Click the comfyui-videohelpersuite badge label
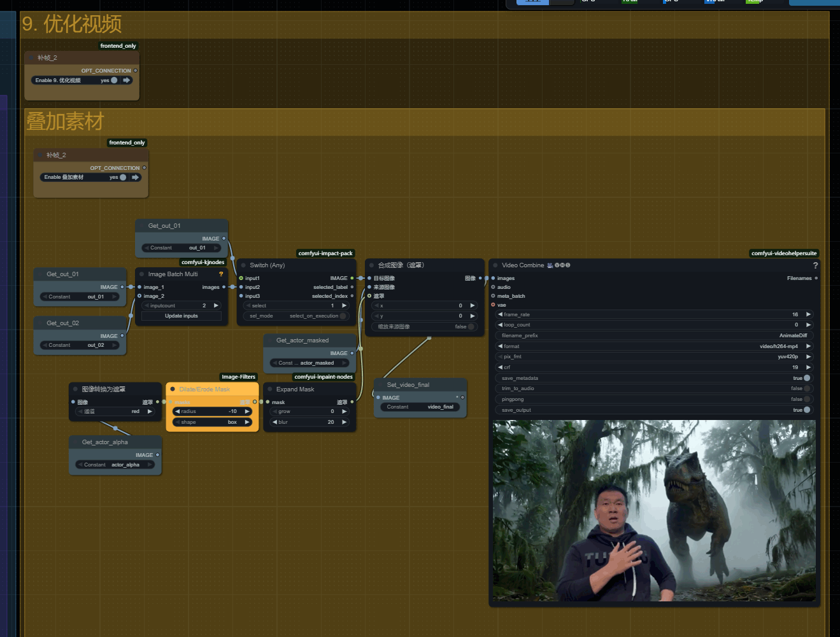This screenshot has height=637, width=840. [x=783, y=253]
